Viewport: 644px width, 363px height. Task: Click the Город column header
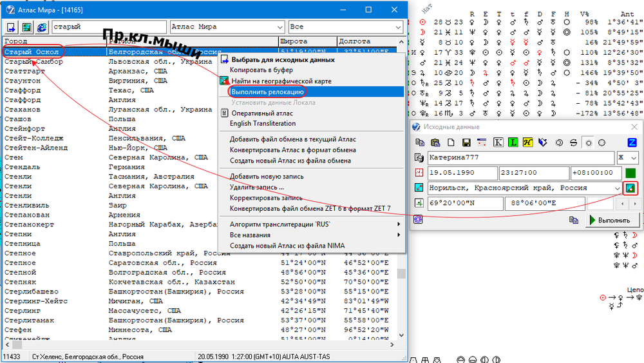coord(55,41)
